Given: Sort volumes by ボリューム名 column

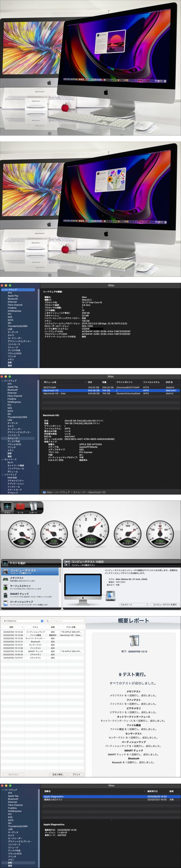Looking at the screenshot, I should pyautogui.click(x=64, y=382).
